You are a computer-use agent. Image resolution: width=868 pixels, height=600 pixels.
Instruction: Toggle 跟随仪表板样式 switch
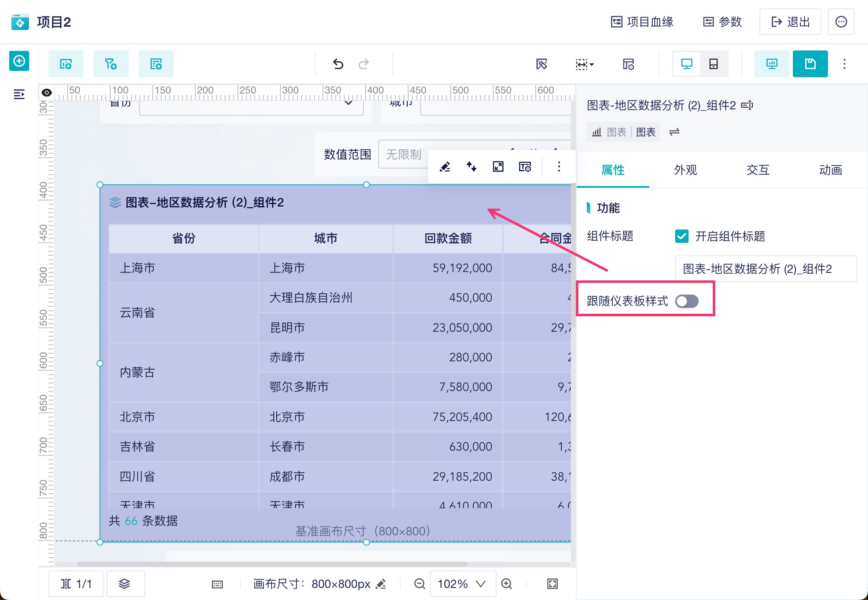tap(687, 301)
